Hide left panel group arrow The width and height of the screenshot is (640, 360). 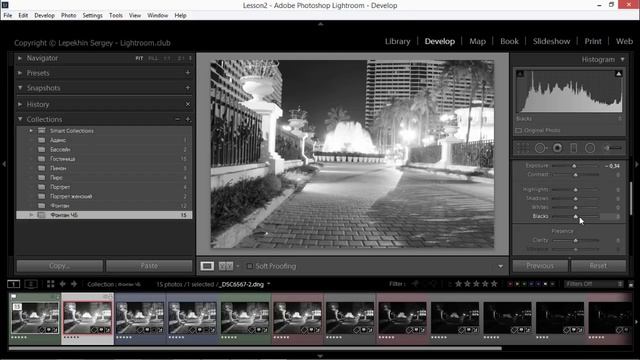click(x=4, y=164)
